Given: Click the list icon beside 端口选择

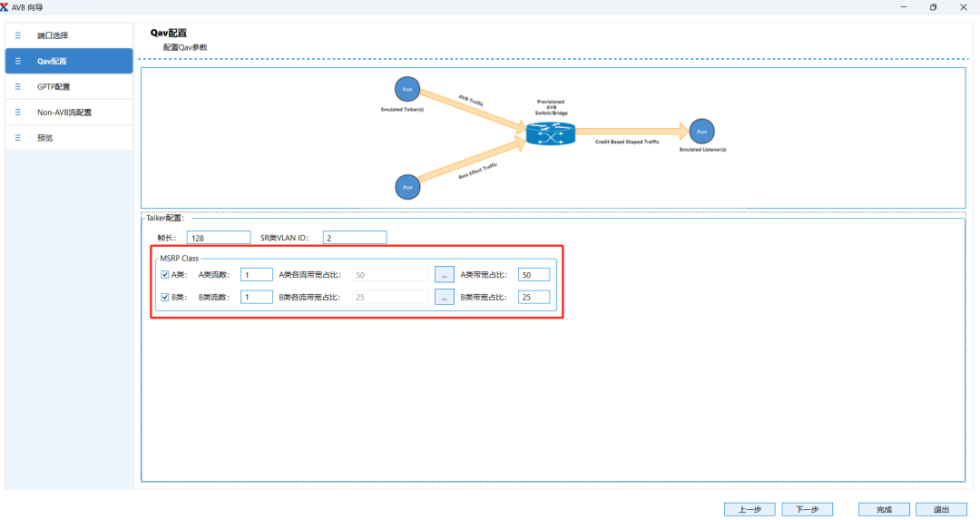Looking at the screenshot, I should click(x=17, y=35).
